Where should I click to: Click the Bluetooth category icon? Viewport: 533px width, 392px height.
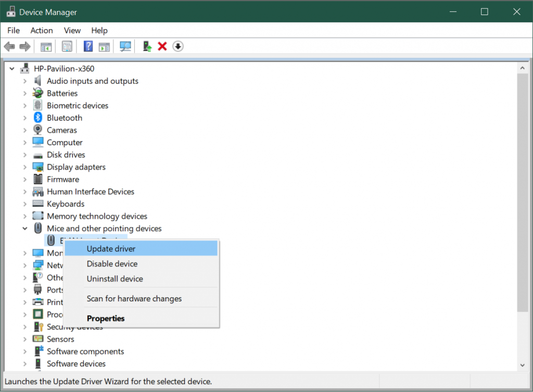click(37, 118)
